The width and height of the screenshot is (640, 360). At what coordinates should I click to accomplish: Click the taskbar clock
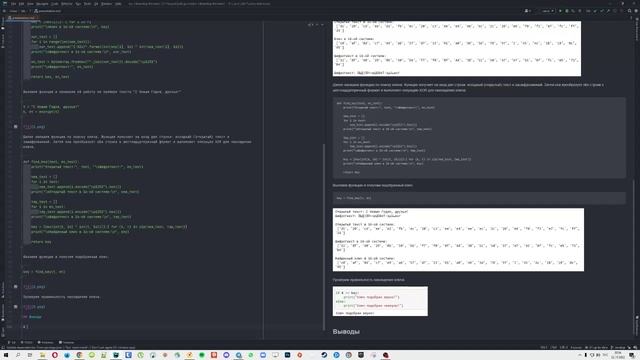tap(618, 355)
